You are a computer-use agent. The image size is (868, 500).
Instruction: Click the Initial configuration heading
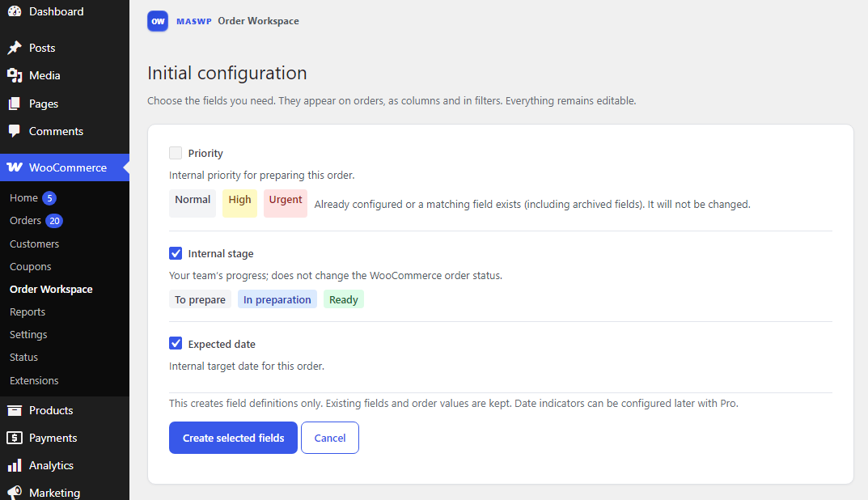pos(227,73)
